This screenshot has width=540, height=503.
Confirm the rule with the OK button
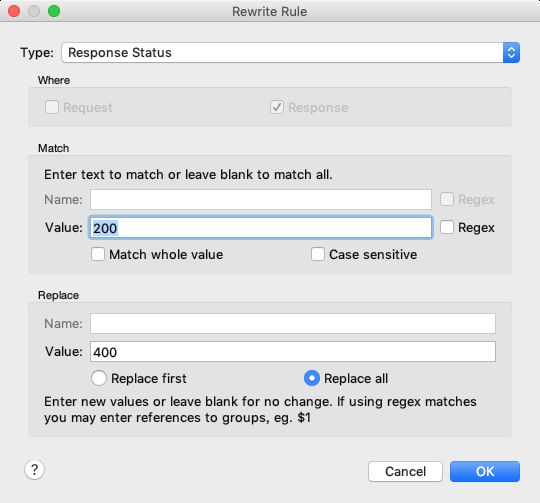click(x=485, y=471)
